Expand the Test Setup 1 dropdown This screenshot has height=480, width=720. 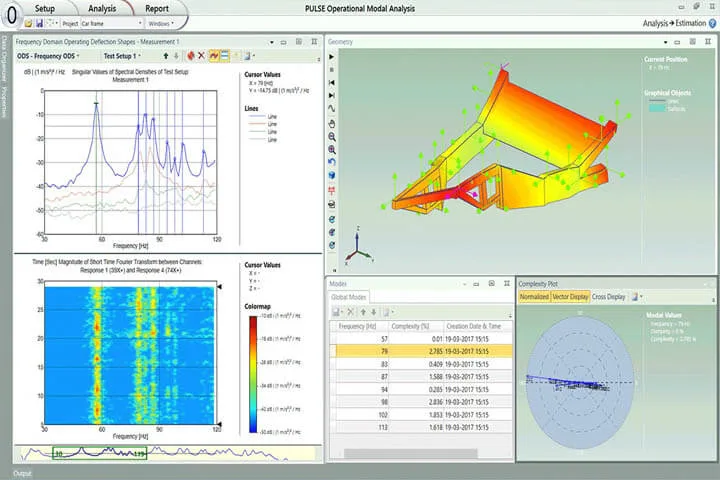click(122, 56)
